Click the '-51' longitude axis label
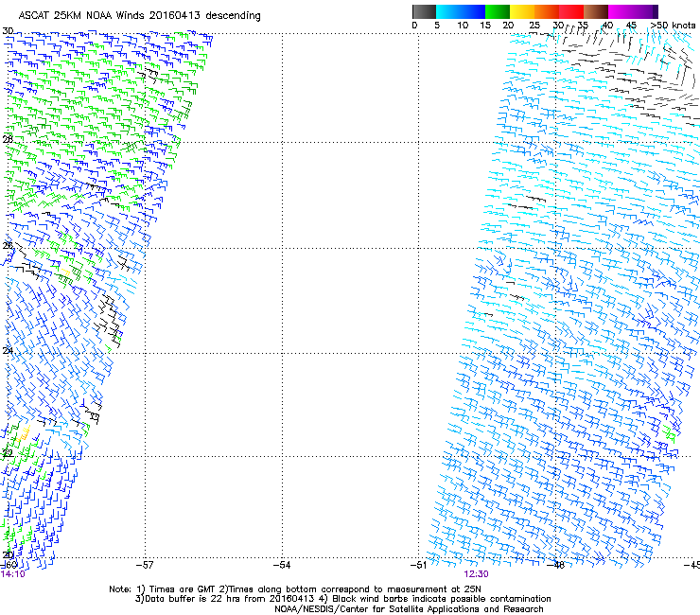The width and height of the screenshot is (700, 615). (x=419, y=565)
